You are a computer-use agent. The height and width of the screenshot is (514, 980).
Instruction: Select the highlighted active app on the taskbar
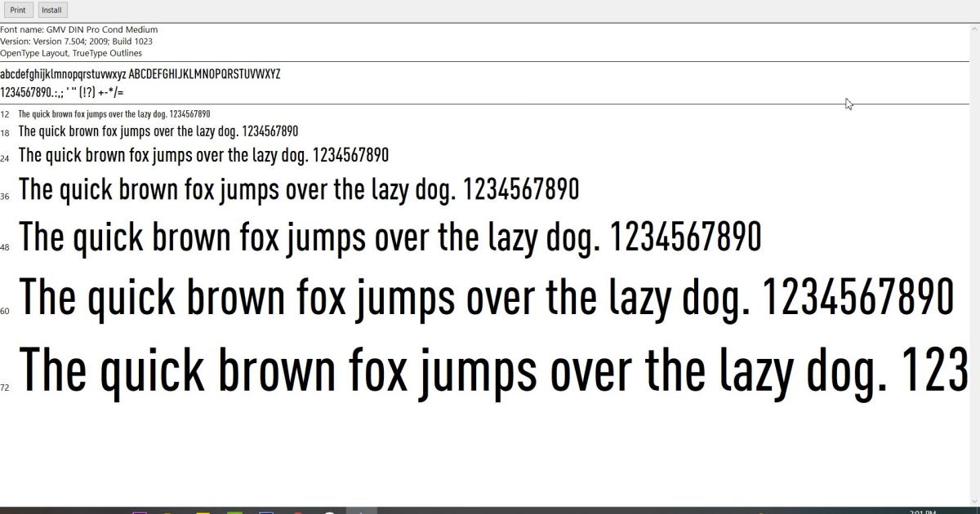point(362,509)
